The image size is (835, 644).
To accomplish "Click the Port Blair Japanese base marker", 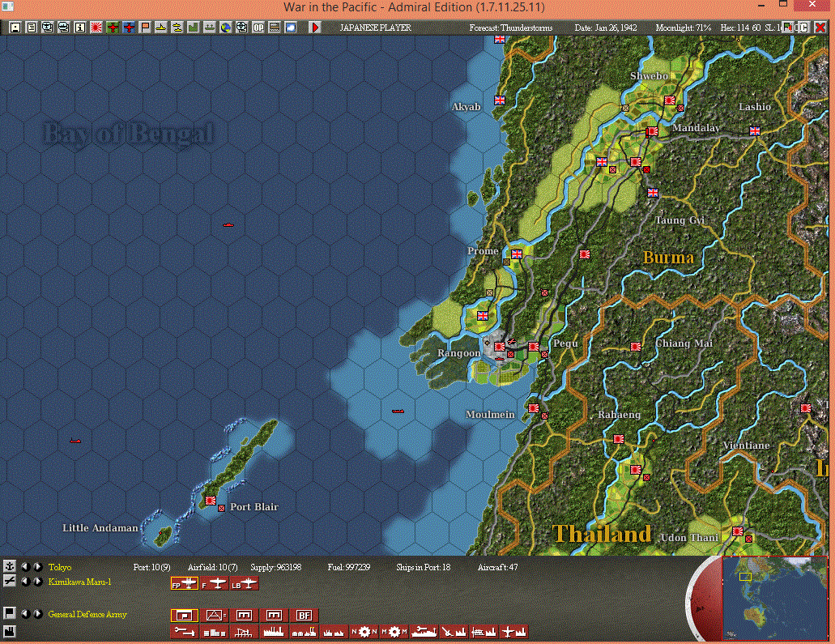I will tap(211, 501).
